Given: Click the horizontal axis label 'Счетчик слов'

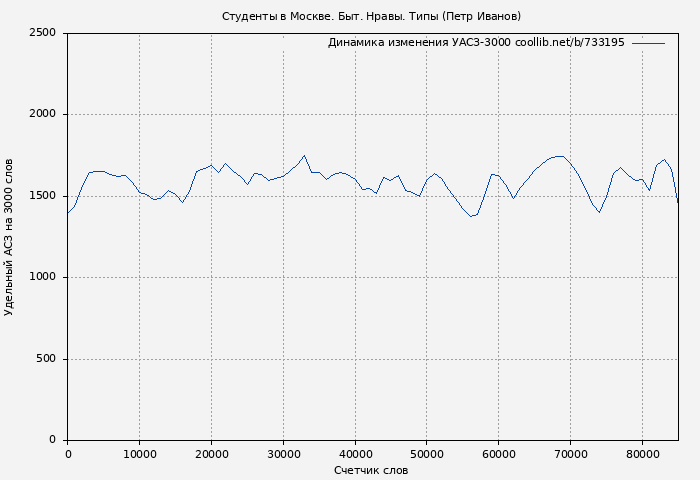Looking at the screenshot, I should 371,470.
